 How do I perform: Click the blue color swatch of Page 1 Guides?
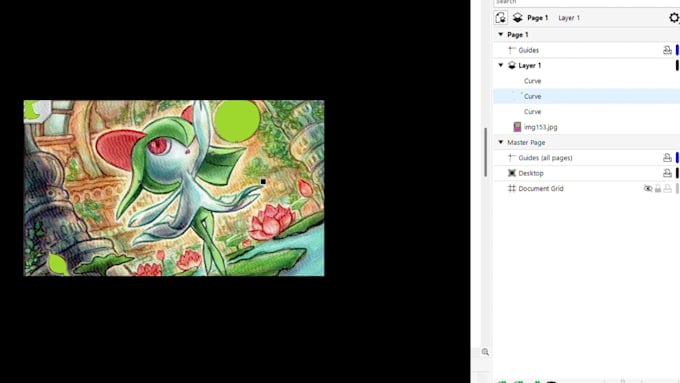pyautogui.click(x=677, y=50)
